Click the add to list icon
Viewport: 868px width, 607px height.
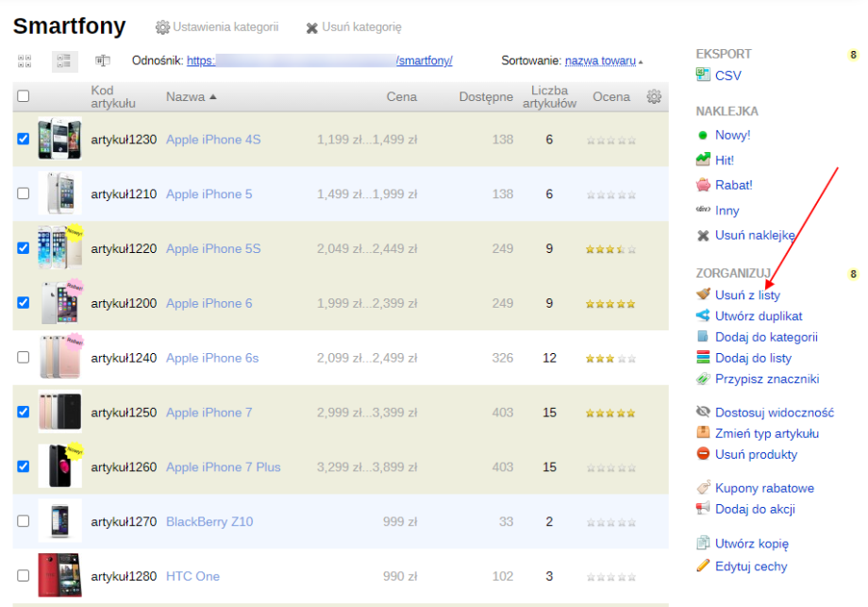click(703, 357)
